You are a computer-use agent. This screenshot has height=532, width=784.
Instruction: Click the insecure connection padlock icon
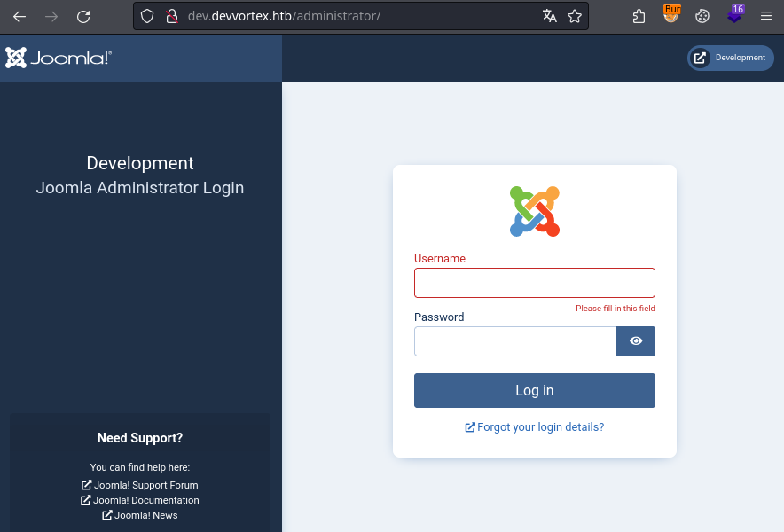[x=172, y=16]
